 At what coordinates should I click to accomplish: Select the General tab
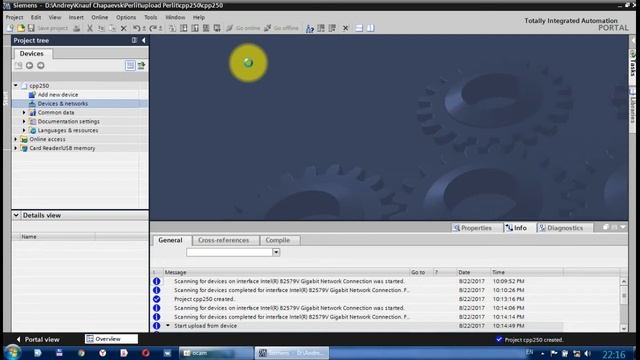coord(170,240)
